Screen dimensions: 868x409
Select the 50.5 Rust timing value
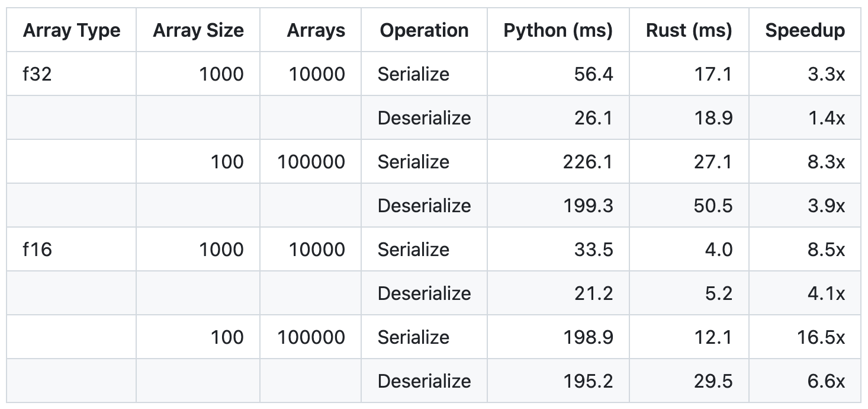coord(713,206)
